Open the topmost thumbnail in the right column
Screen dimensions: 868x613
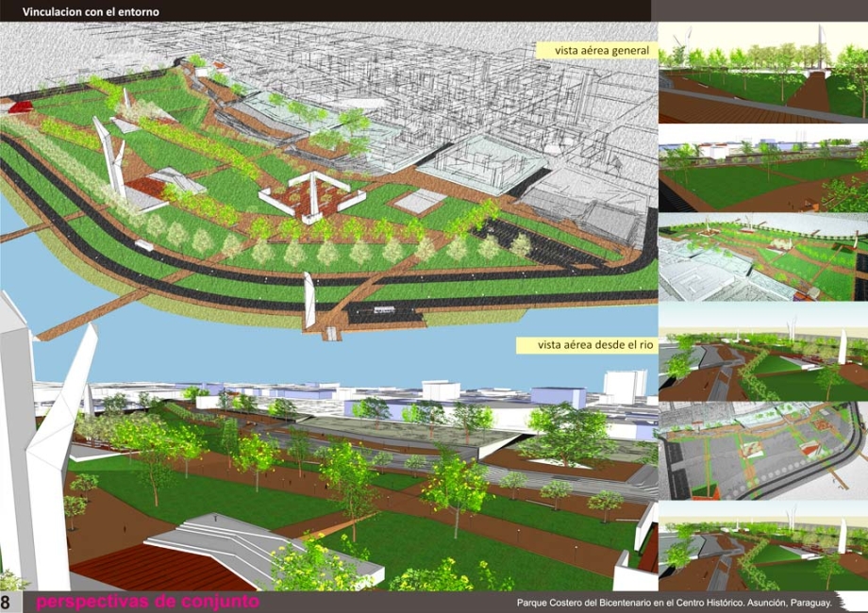click(762, 74)
